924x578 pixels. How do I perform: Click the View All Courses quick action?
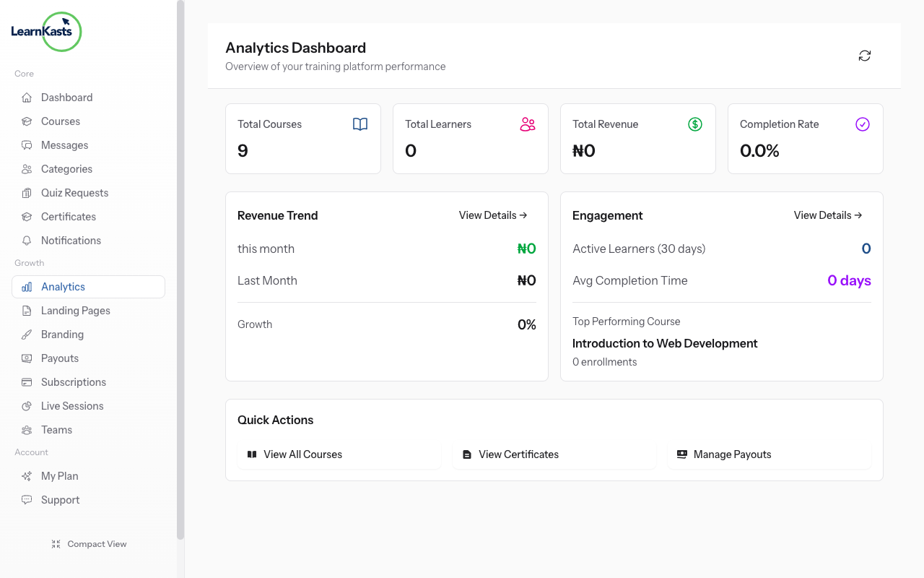[339, 454]
